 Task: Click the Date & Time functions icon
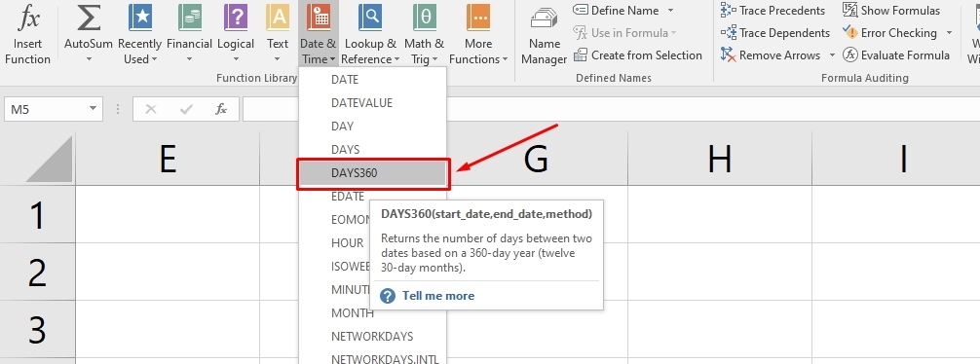319,18
